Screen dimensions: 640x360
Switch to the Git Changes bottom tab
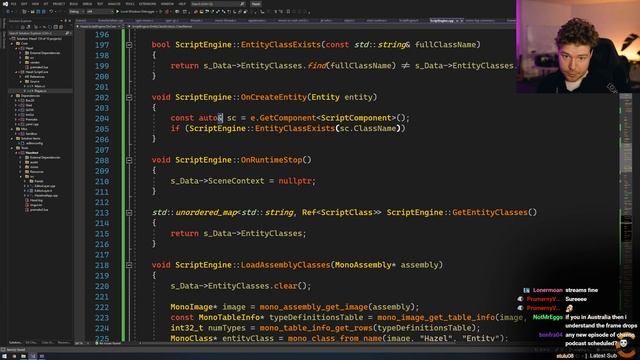(31, 342)
